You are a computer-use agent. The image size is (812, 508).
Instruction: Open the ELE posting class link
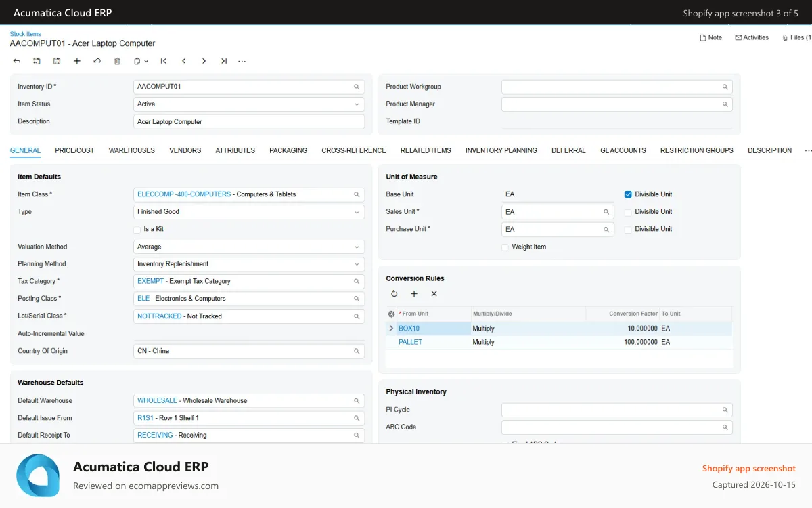point(143,299)
